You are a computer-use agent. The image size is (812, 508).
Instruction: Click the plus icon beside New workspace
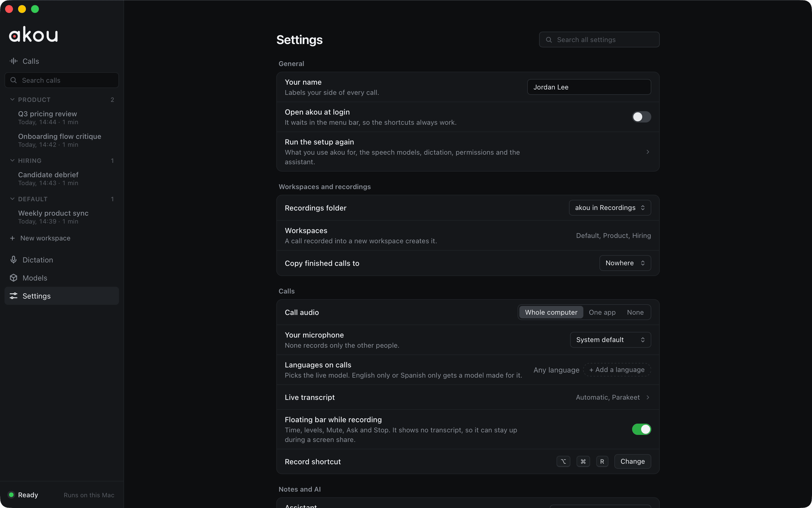[12, 238]
